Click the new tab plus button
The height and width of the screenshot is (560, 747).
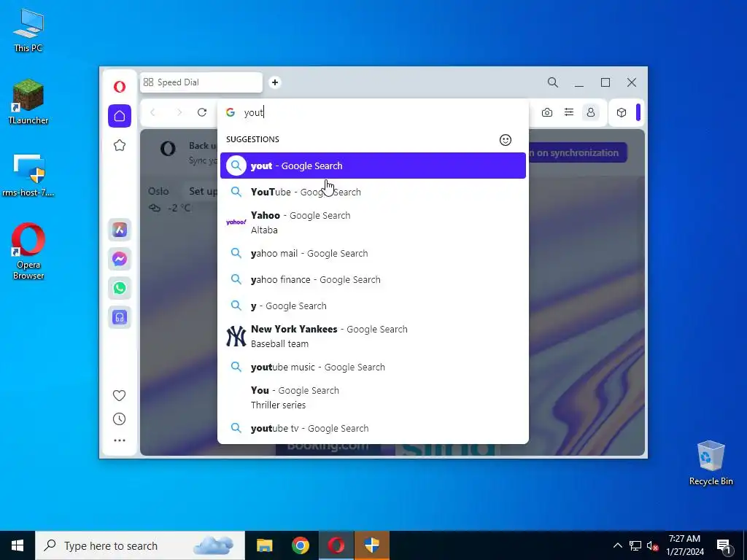(275, 82)
